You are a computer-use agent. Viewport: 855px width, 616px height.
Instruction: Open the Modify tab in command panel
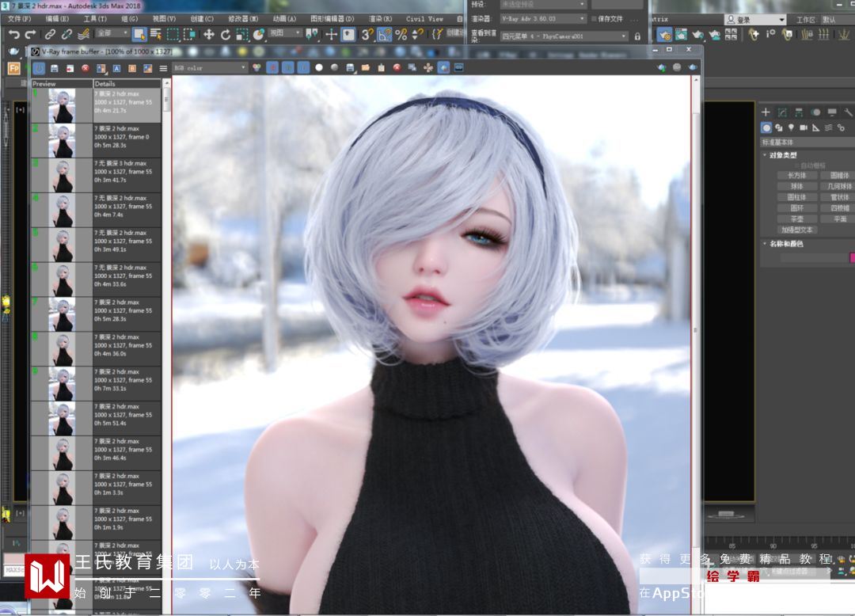point(782,112)
